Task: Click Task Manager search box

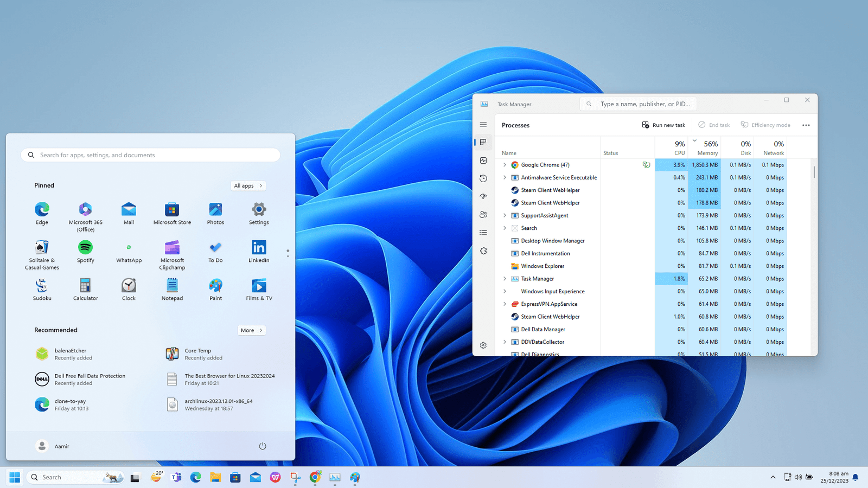Action: [639, 104]
